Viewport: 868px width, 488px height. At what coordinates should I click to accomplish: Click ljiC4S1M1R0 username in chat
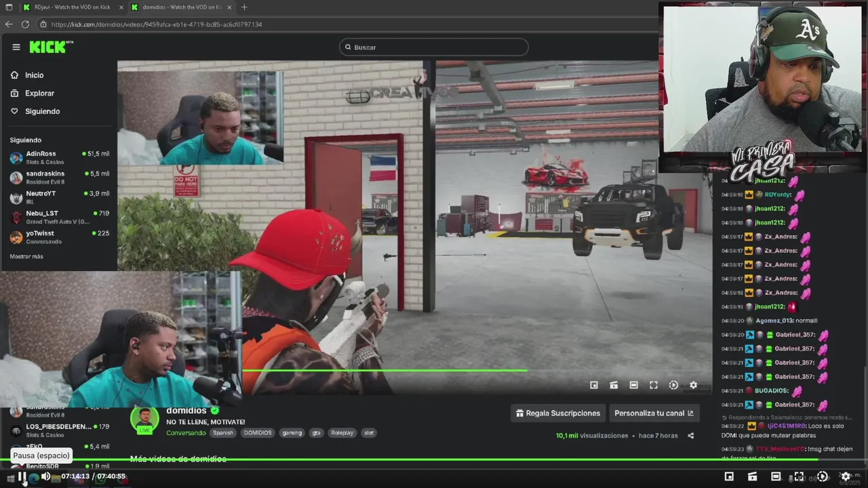point(787,426)
